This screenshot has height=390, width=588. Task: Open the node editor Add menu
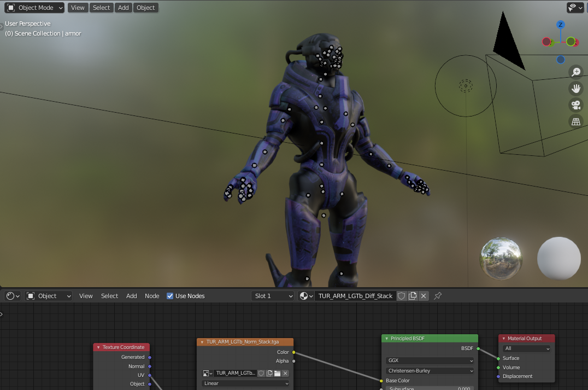click(x=132, y=296)
